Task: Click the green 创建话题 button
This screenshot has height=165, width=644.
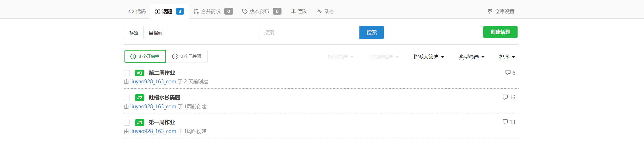Action: [x=500, y=32]
